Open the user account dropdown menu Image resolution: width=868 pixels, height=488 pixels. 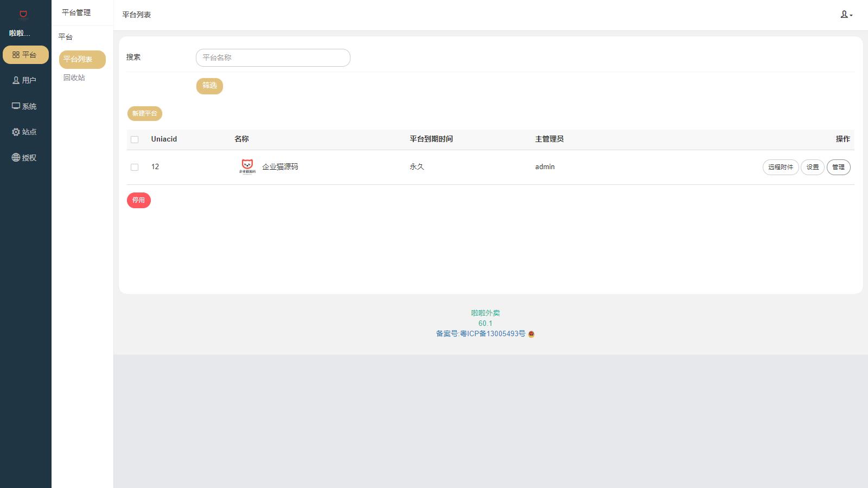(846, 15)
